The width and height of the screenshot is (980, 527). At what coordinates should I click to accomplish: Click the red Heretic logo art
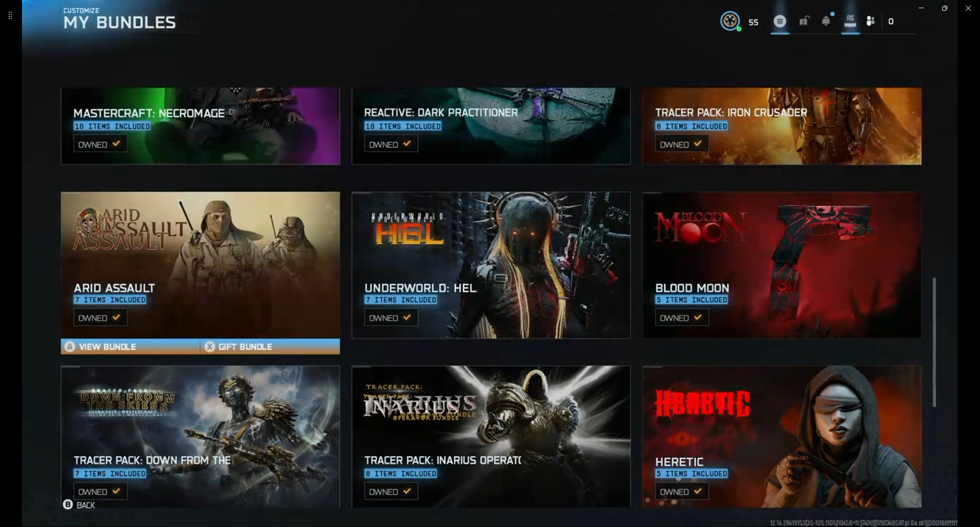702,404
